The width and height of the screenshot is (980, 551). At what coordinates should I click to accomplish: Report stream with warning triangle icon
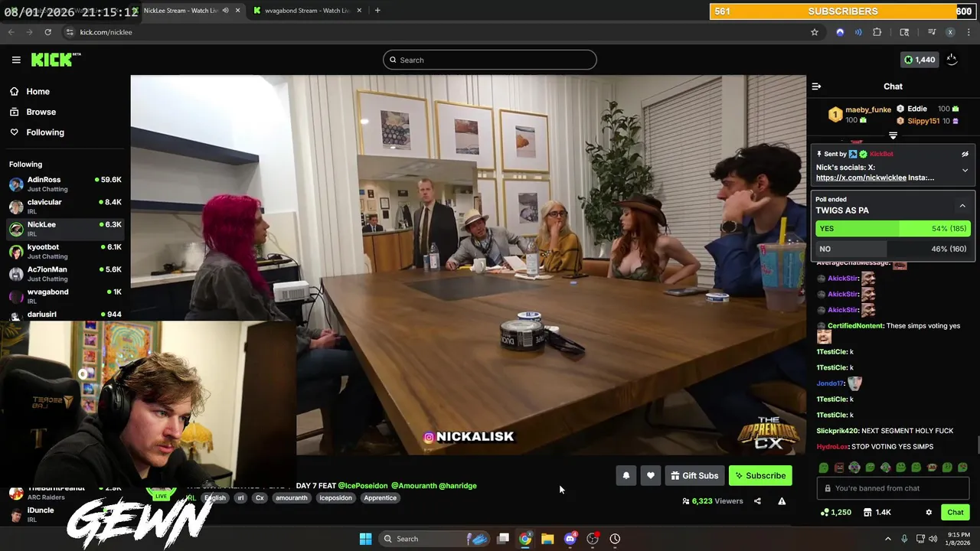point(782,501)
